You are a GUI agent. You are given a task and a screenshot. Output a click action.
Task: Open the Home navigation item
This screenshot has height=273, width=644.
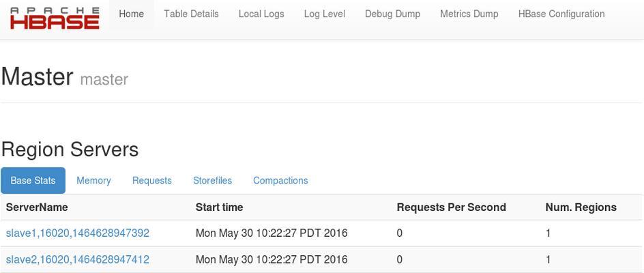pos(132,14)
